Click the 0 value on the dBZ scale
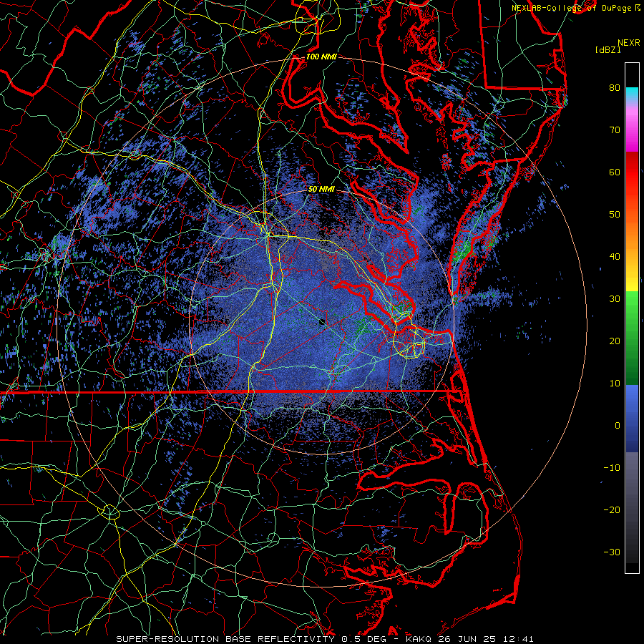 click(618, 426)
